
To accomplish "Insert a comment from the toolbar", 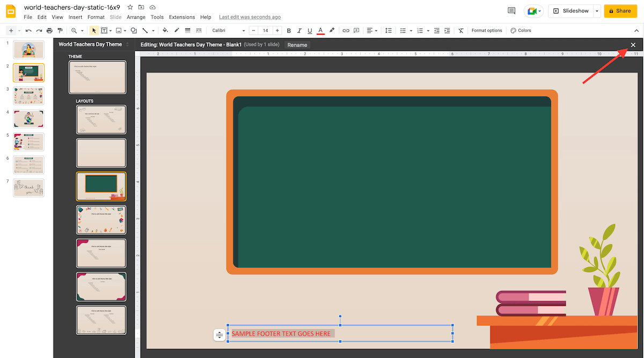I will pos(356,31).
